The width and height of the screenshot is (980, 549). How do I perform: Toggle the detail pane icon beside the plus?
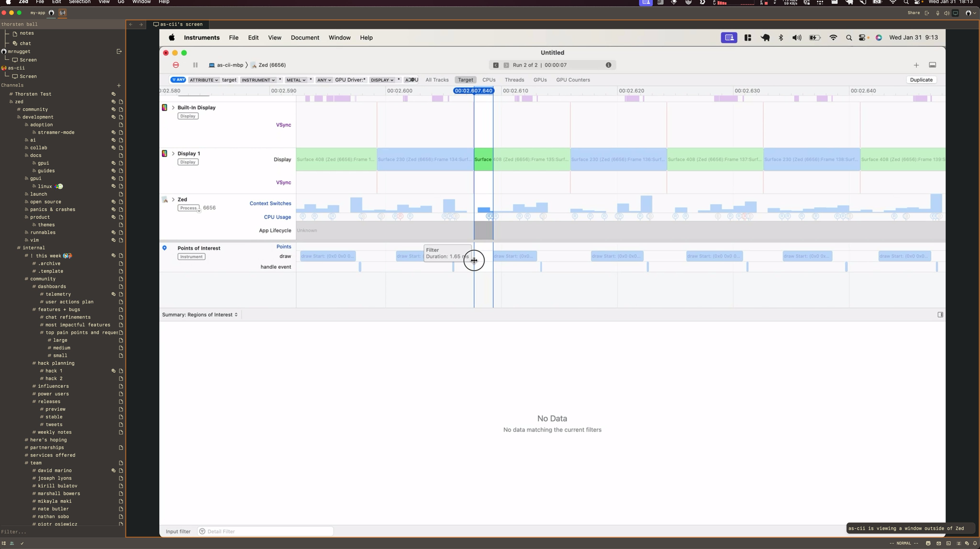[932, 65]
